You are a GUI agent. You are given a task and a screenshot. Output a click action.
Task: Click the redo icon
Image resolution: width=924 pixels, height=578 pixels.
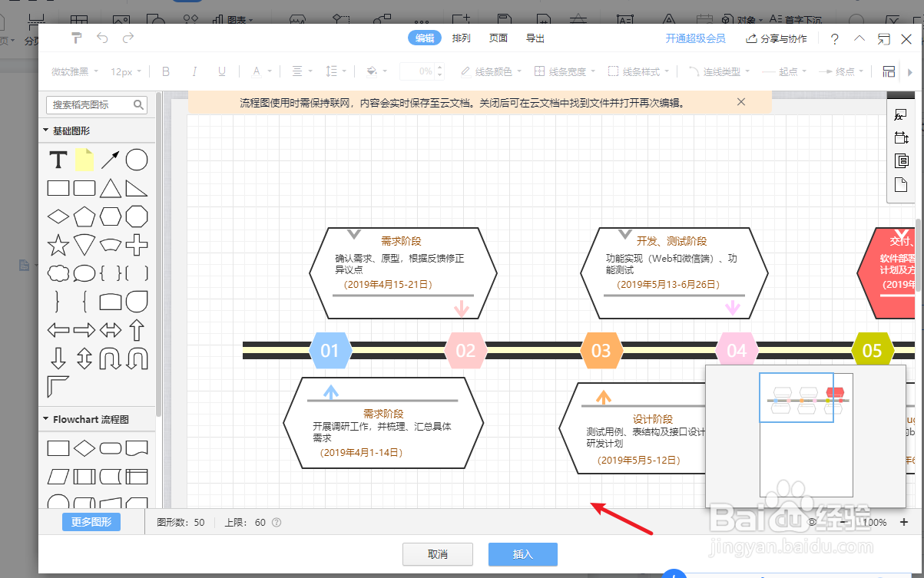tap(128, 38)
